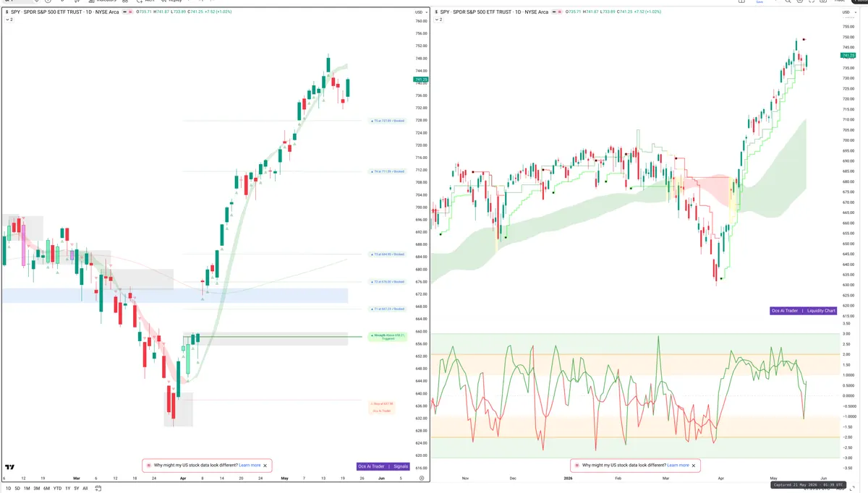Click the Feb label on the right chart time axis
868x493 pixels.
point(617,478)
